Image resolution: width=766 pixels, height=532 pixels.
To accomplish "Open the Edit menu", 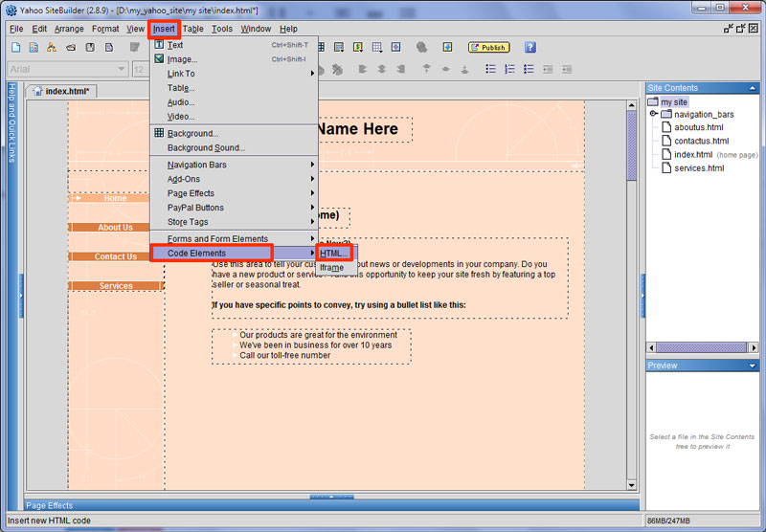I will point(39,29).
